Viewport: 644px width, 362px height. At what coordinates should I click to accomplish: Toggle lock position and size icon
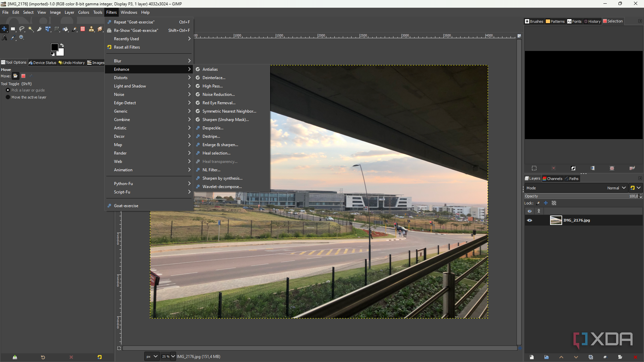click(546, 203)
